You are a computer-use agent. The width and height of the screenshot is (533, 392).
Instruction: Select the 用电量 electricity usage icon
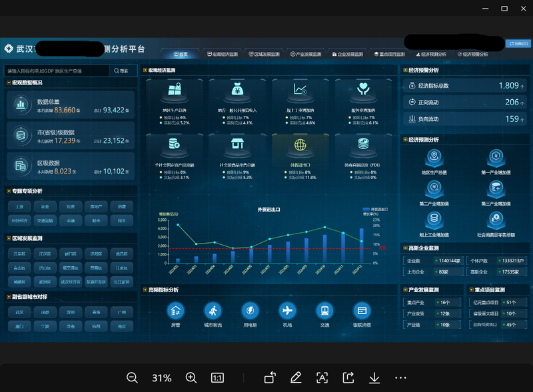tap(250, 310)
